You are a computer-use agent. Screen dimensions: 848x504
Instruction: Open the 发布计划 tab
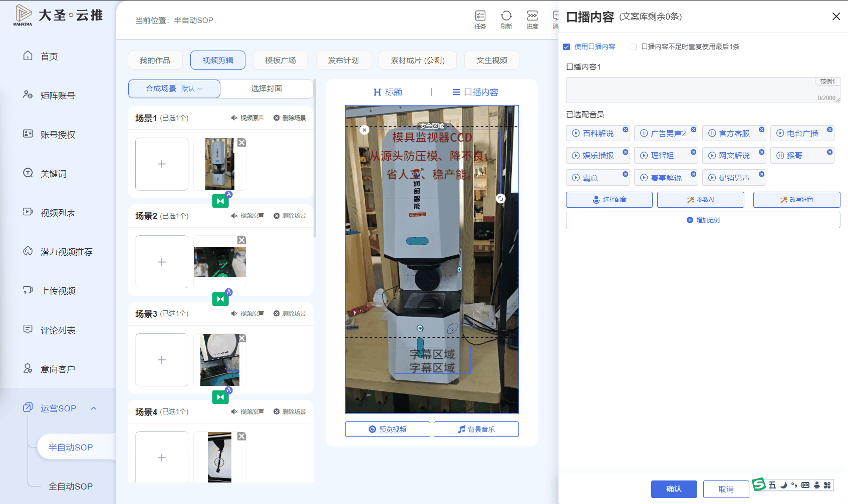[x=344, y=60]
